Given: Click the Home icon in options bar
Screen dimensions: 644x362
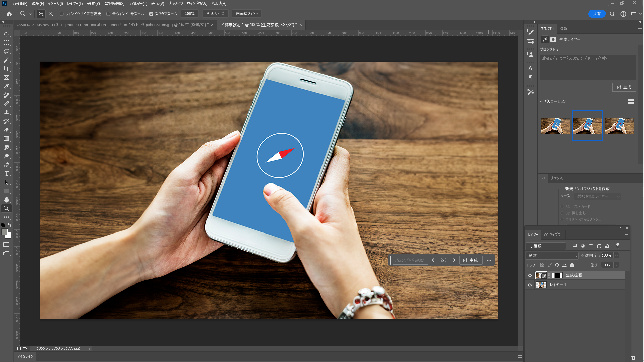Looking at the screenshot, I should 9,14.
